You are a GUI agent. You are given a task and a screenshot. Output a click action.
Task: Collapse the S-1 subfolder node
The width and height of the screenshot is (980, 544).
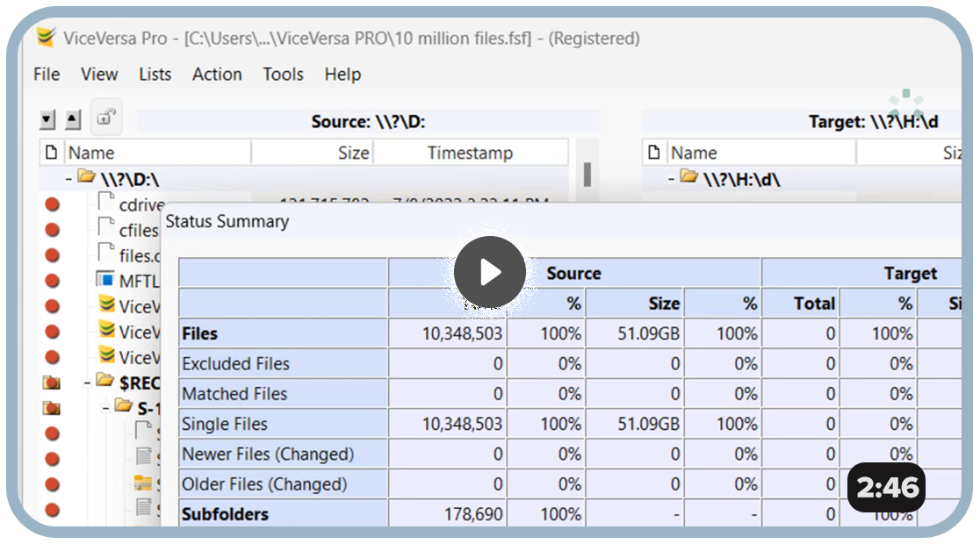point(106,409)
